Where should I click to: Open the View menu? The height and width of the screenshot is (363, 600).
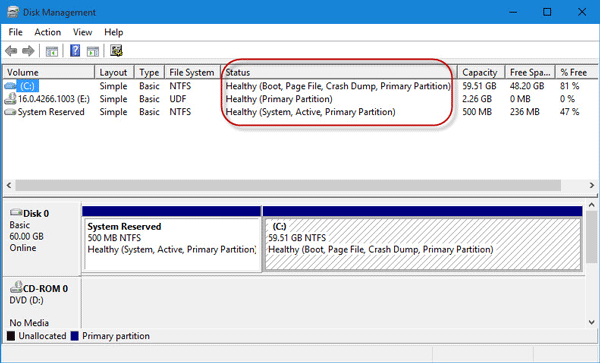pos(82,32)
